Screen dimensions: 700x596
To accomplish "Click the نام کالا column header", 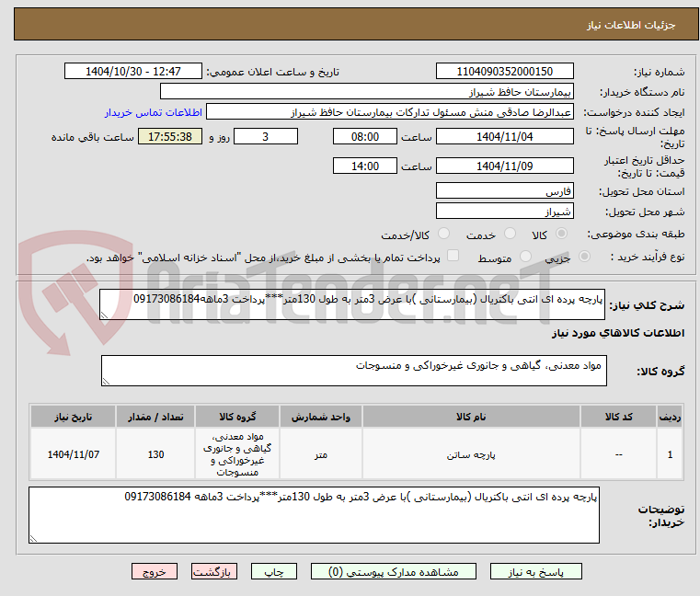I will pyautogui.click(x=471, y=417).
